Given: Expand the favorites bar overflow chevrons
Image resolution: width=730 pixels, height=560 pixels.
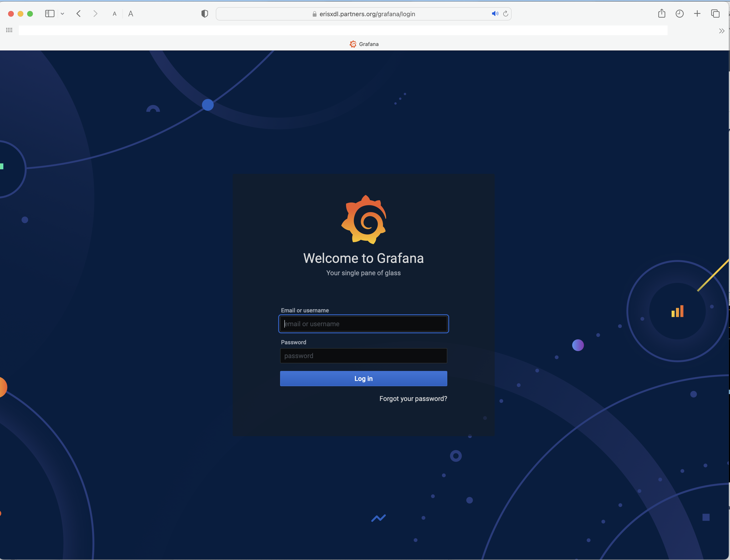Looking at the screenshot, I should click(722, 31).
